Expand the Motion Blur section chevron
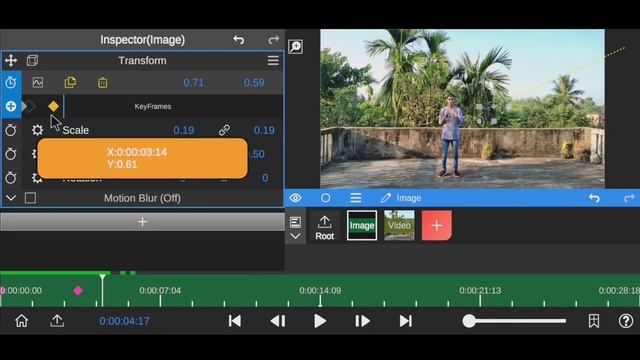The height and width of the screenshot is (360, 640). click(x=11, y=198)
